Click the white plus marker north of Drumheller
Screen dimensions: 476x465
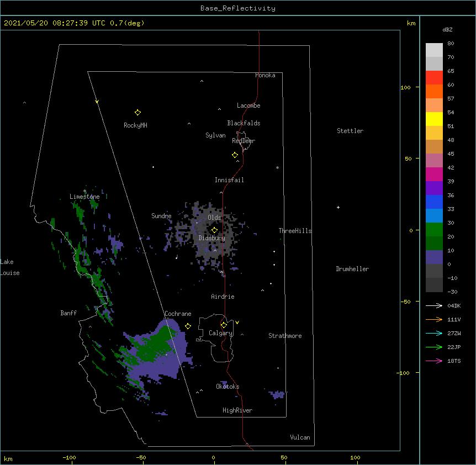point(338,207)
